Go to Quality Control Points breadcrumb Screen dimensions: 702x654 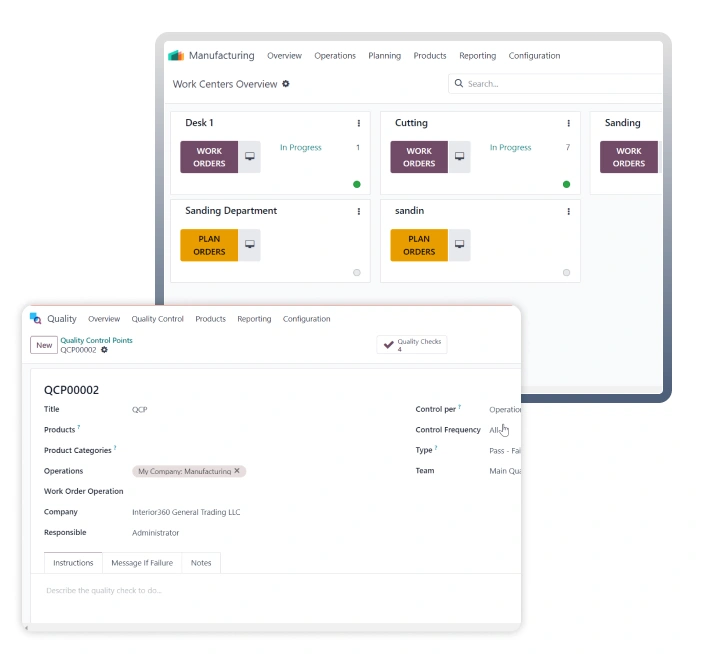96,340
